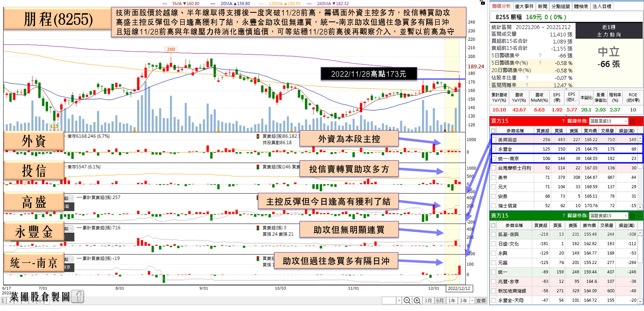The image size is (644, 311).
Task: Click the question mark beside 5日籌碼集中
Action: 540,55
